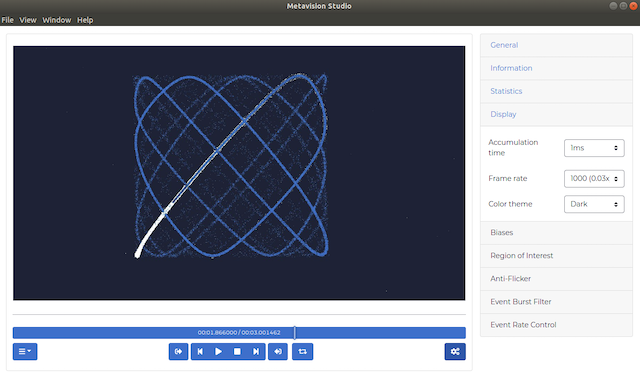Expand the Information section
Viewport: 640px width, 378px height.
[556, 68]
